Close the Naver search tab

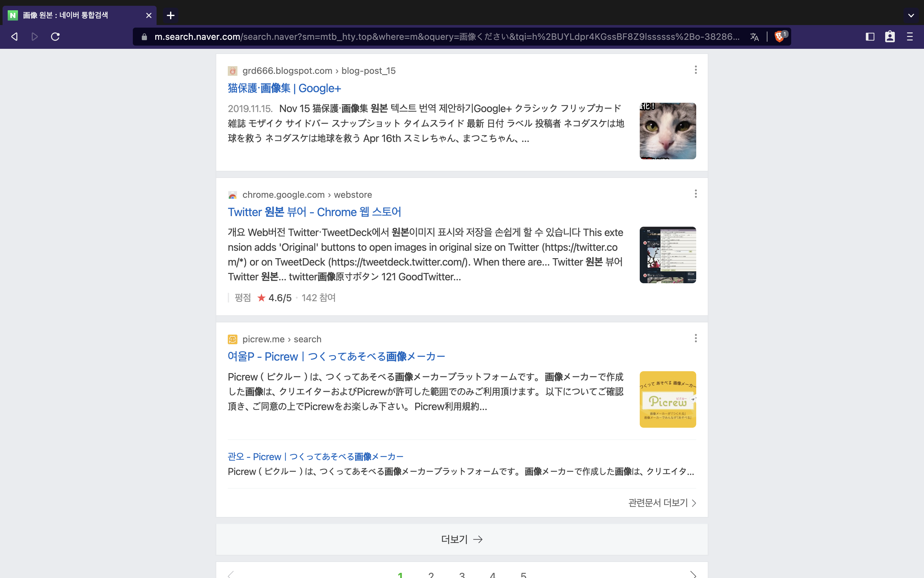tap(149, 15)
